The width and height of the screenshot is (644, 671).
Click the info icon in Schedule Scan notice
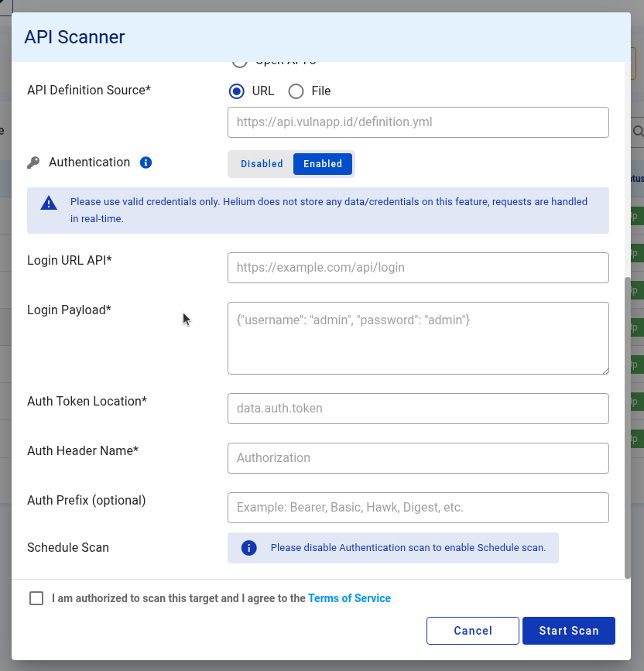tap(249, 548)
